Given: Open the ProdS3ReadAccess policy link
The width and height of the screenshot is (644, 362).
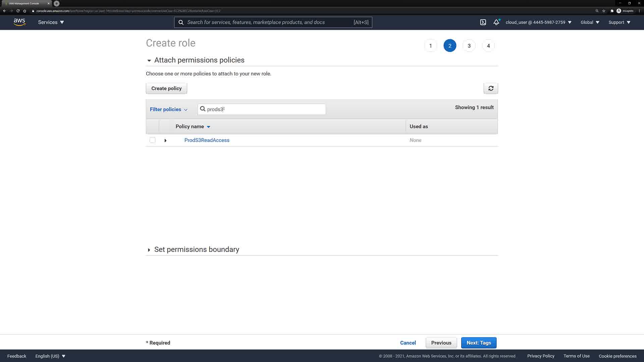Looking at the screenshot, I should click(207, 140).
